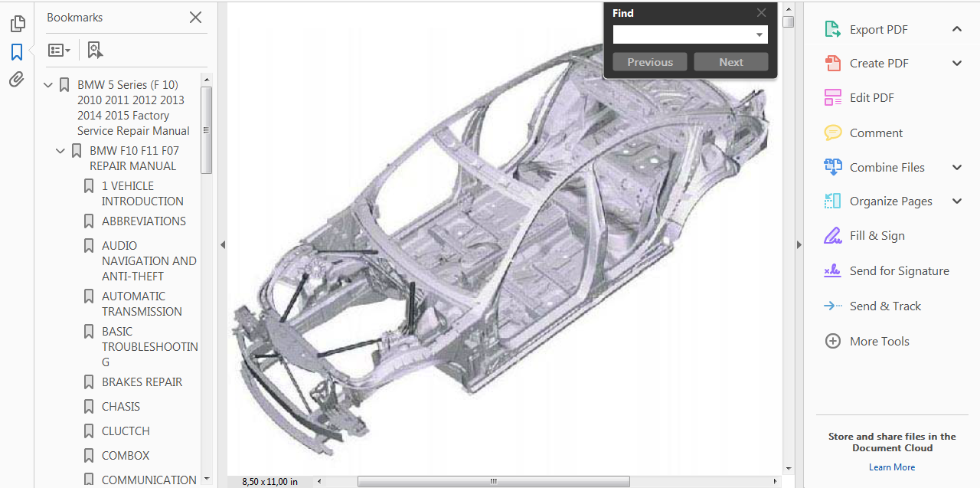Screen dimensions: 980x488
Task: Open the Organize Pages tool
Action: pyautogui.click(x=890, y=201)
